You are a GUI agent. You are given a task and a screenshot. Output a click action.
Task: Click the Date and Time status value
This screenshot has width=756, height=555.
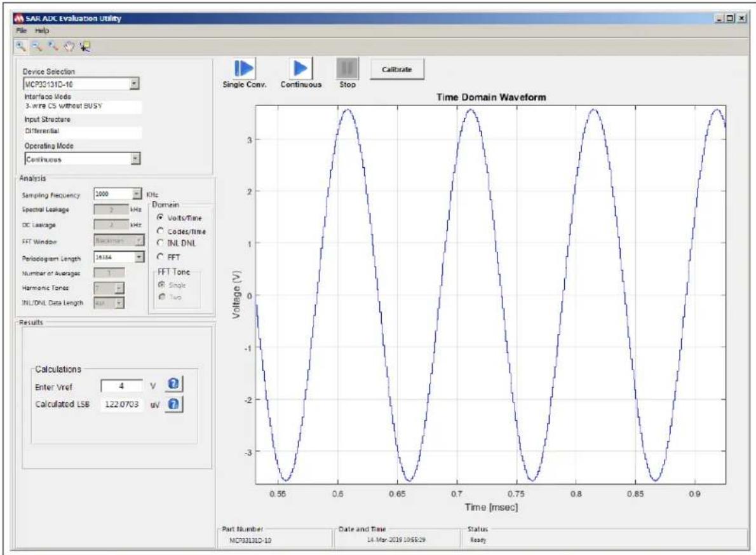pos(396,540)
